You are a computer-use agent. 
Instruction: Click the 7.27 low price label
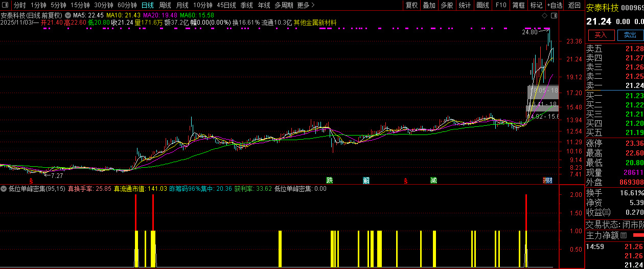(57, 176)
